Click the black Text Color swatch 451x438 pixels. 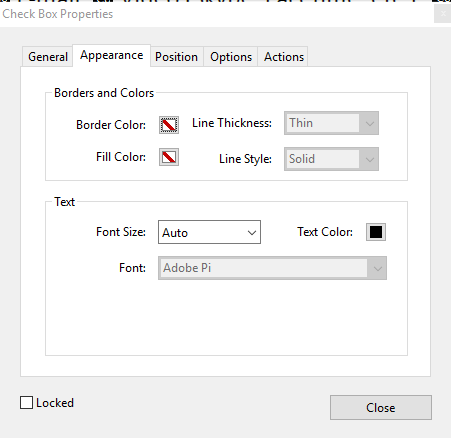pos(376,232)
